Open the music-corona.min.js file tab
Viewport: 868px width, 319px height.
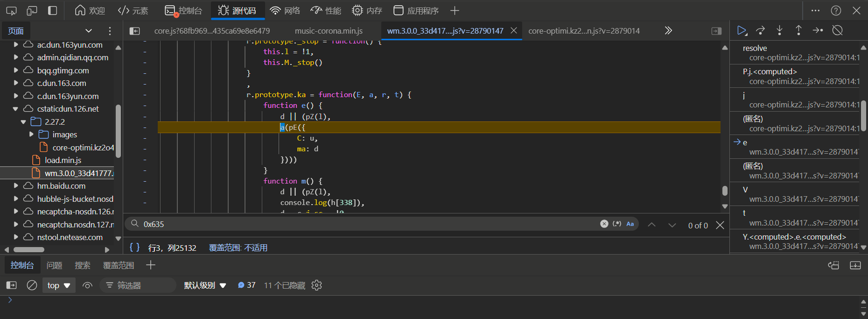(x=329, y=31)
